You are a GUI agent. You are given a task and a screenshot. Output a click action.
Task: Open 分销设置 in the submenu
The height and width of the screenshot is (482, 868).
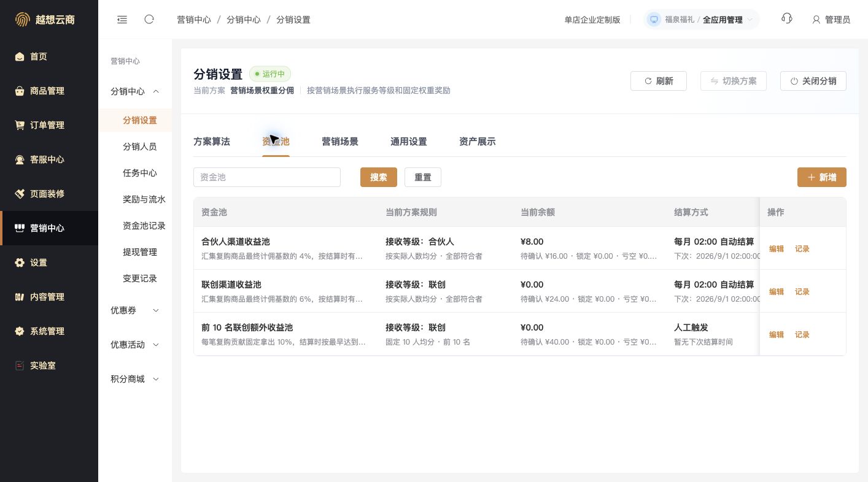(135, 120)
